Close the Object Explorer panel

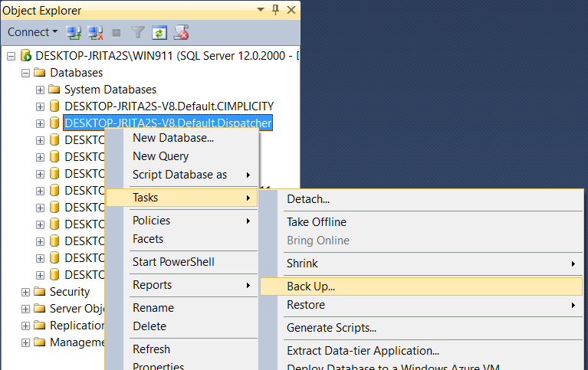coord(291,10)
